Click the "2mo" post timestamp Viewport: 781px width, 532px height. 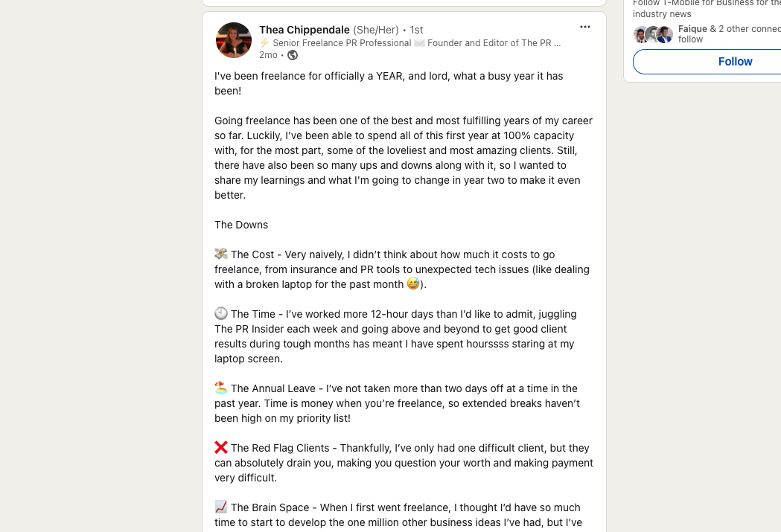point(268,55)
